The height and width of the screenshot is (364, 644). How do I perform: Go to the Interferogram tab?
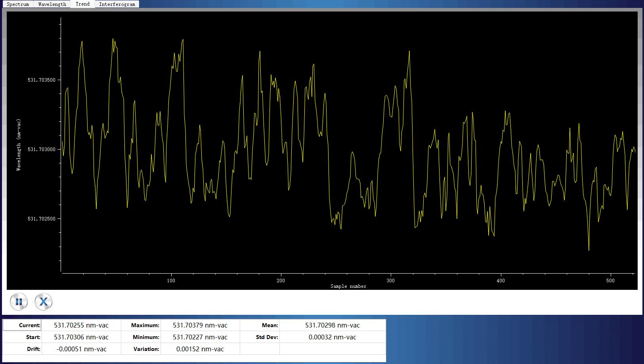click(x=117, y=4)
